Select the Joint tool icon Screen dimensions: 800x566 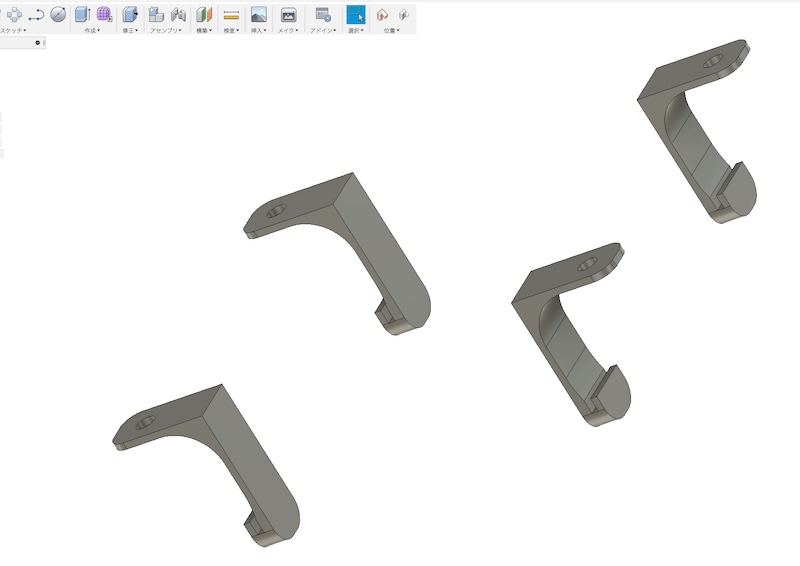point(178,14)
